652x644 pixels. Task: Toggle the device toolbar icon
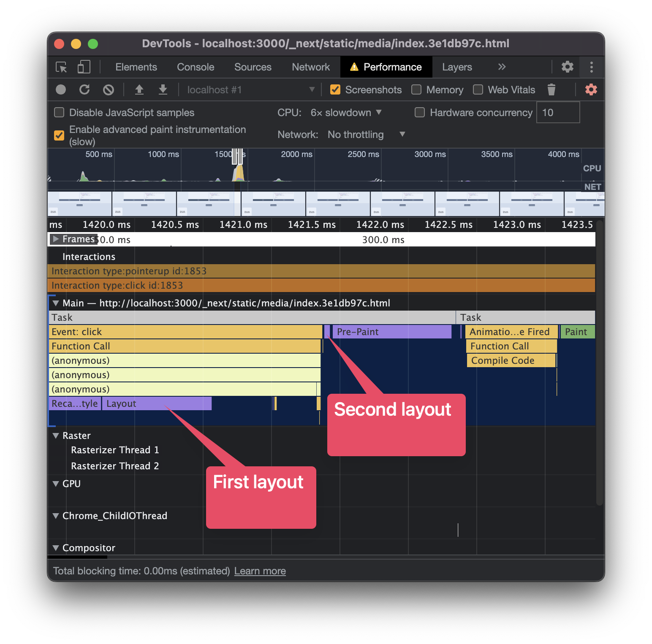[84, 67]
